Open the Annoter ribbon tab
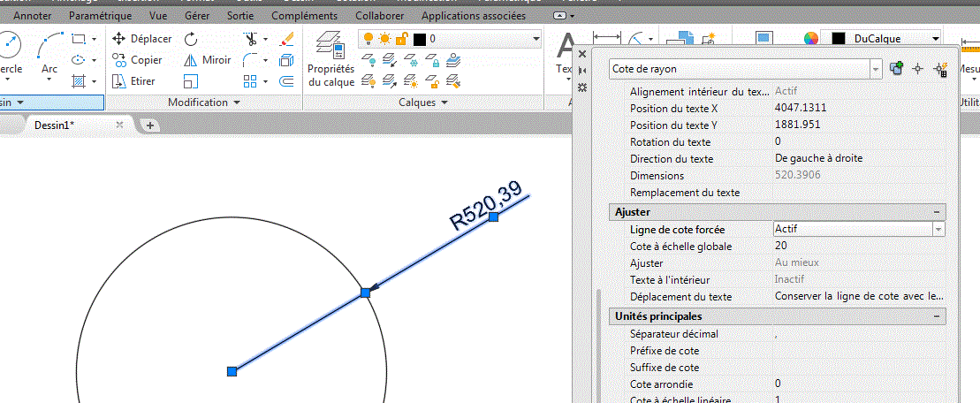 [x=33, y=16]
